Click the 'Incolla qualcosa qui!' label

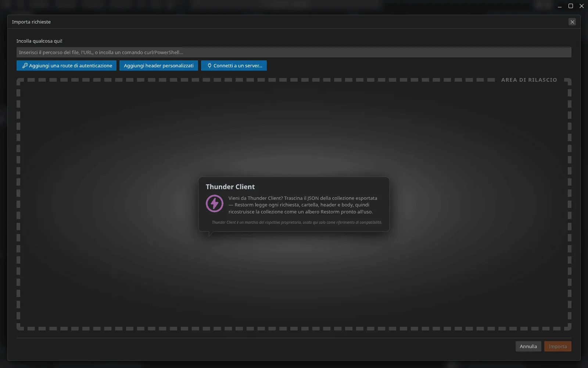39,41
